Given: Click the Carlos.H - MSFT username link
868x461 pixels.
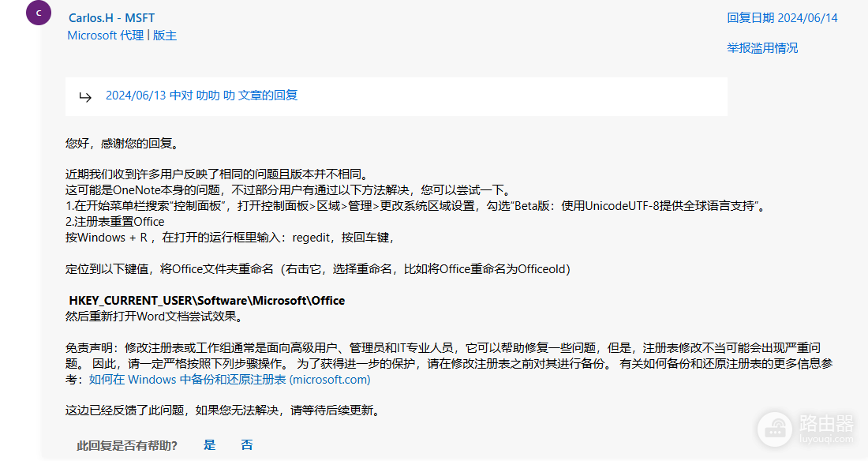Looking at the screenshot, I should [x=112, y=17].
